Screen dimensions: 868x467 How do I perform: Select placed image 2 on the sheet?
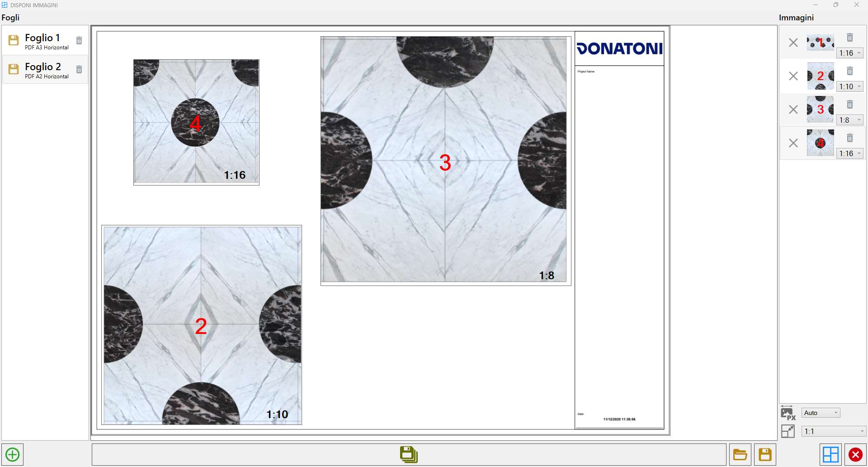[202, 325]
